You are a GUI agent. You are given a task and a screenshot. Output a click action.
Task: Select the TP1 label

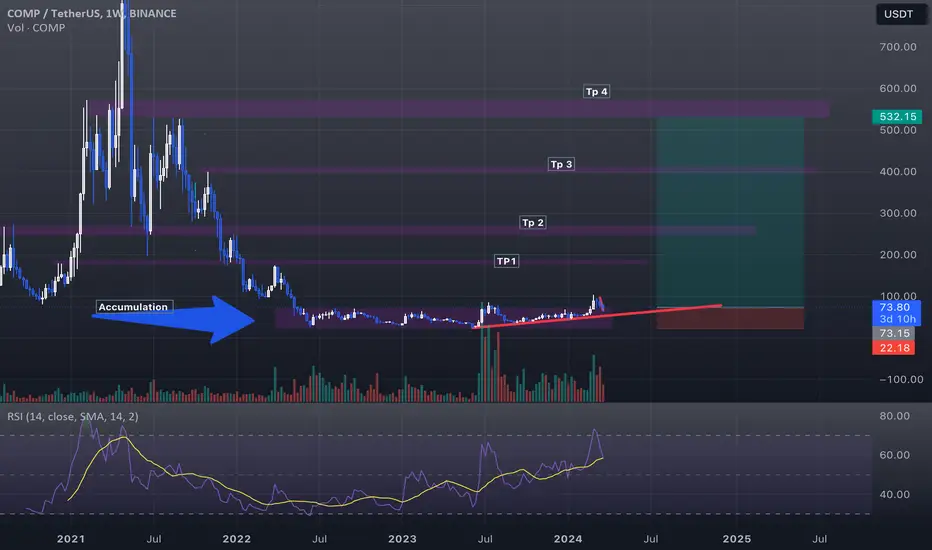[x=506, y=261]
